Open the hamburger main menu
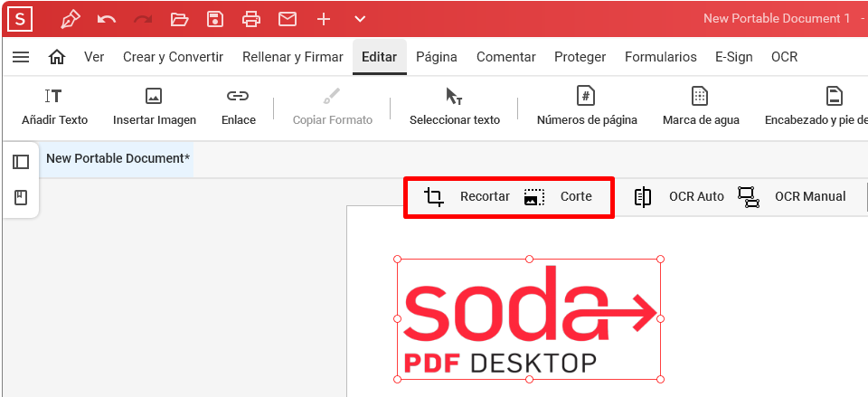Image resolution: width=868 pixels, height=397 pixels. [x=21, y=57]
